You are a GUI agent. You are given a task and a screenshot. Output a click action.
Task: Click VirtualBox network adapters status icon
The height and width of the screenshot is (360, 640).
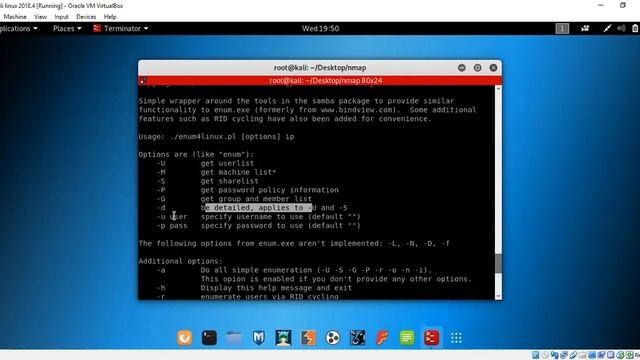(x=564, y=355)
